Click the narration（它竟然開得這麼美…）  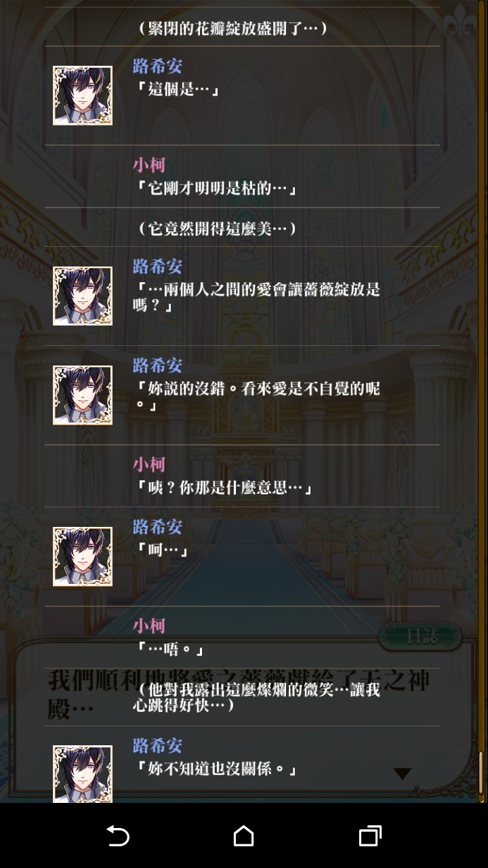point(216,229)
